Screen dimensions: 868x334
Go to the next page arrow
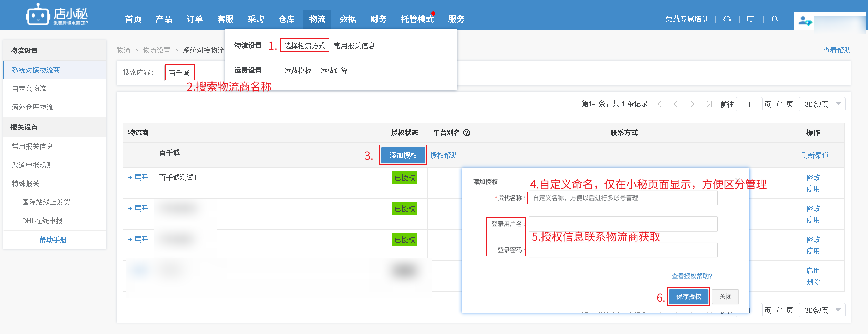(x=692, y=104)
